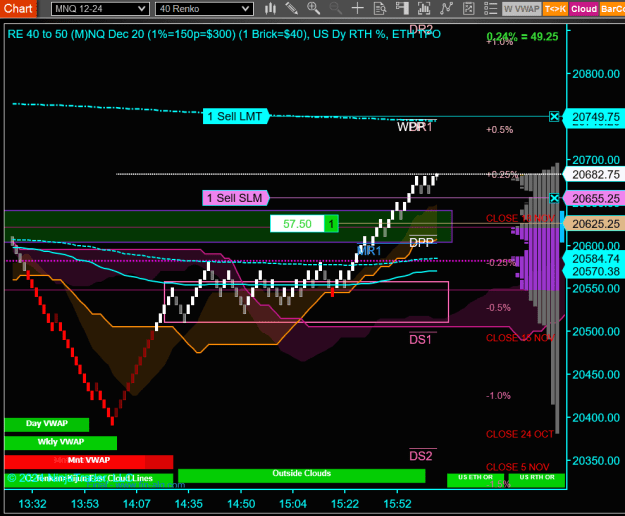This screenshot has width=625, height=516.
Task: Cancel the Sell SLM order with its X
Action: click(x=554, y=198)
